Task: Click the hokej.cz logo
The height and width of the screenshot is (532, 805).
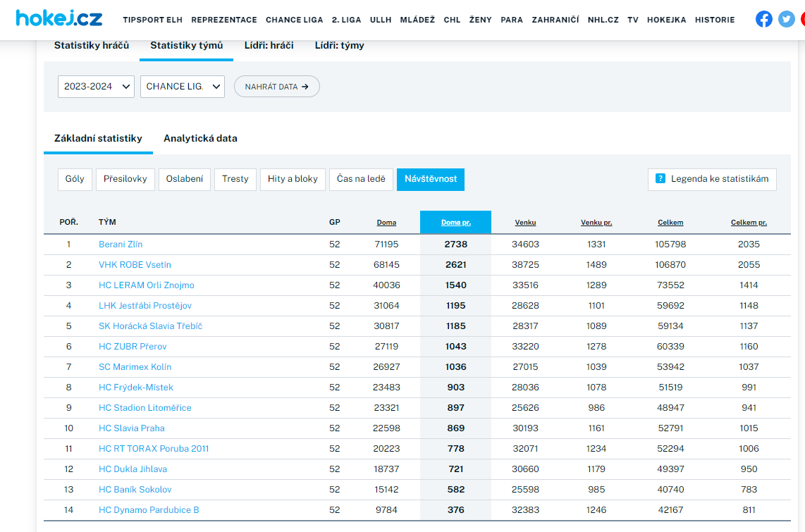Action: (59, 18)
